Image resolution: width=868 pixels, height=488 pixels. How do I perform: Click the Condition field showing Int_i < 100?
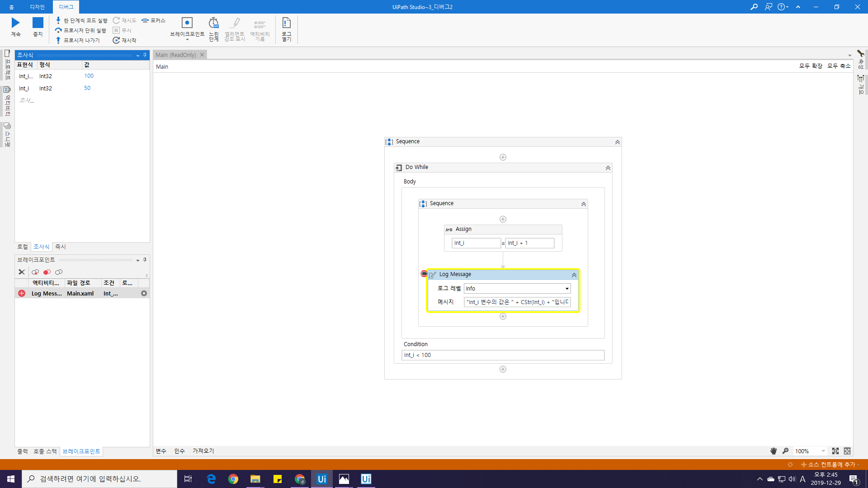coord(502,355)
